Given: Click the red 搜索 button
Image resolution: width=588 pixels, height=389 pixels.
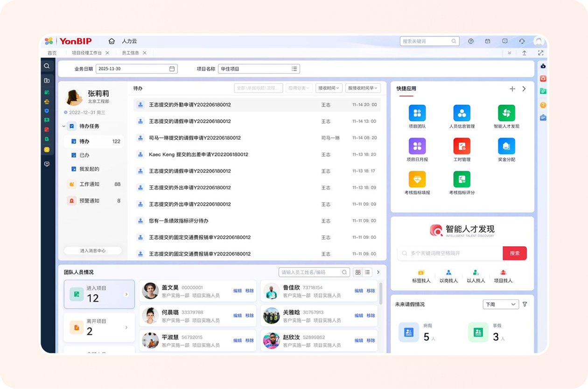Looking at the screenshot, I should point(515,253).
